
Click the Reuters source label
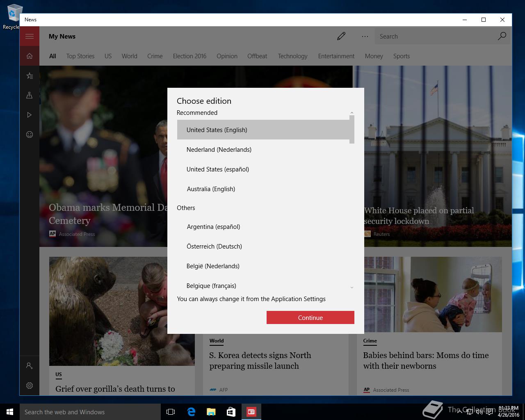coord(381,234)
